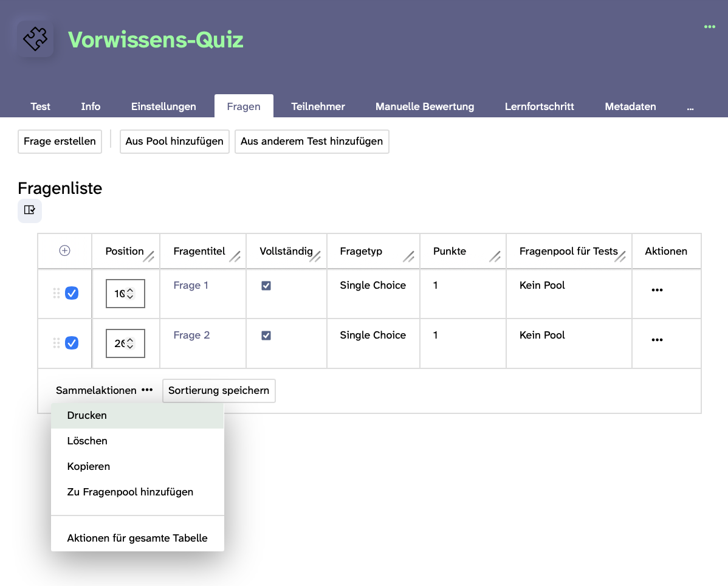
Task: Click the puzzle piece test icon
Action: (x=35, y=39)
